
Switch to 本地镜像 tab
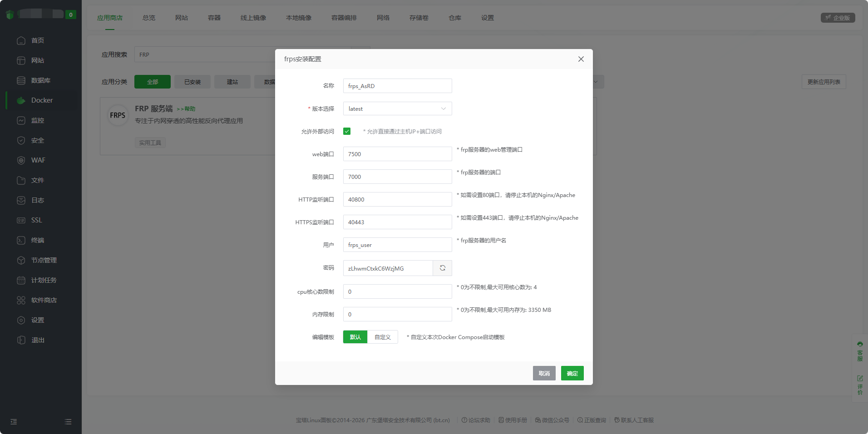click(x=299, y=18)
